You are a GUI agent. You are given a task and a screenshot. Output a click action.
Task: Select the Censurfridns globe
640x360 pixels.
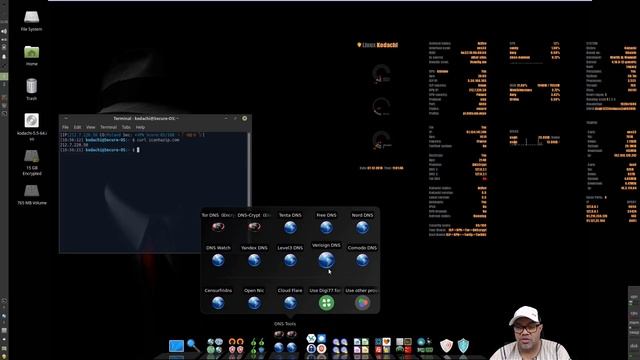(218, 303)
